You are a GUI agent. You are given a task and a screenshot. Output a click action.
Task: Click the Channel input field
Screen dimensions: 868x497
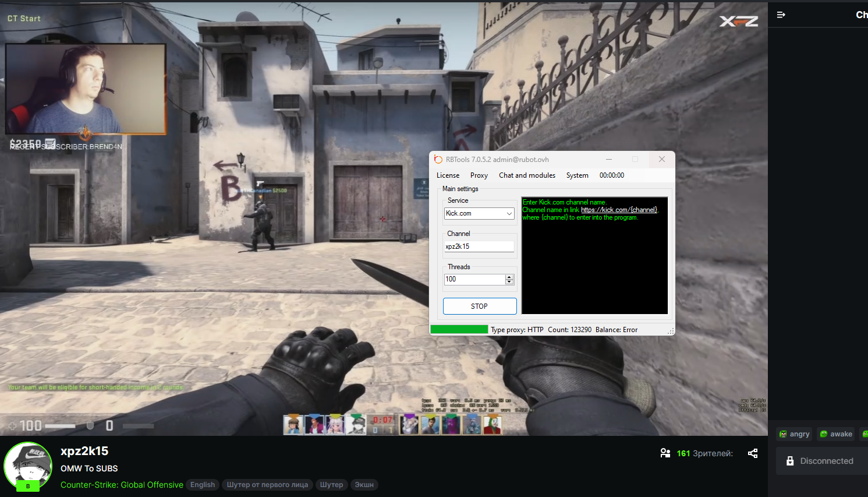[x=479, y=246]
